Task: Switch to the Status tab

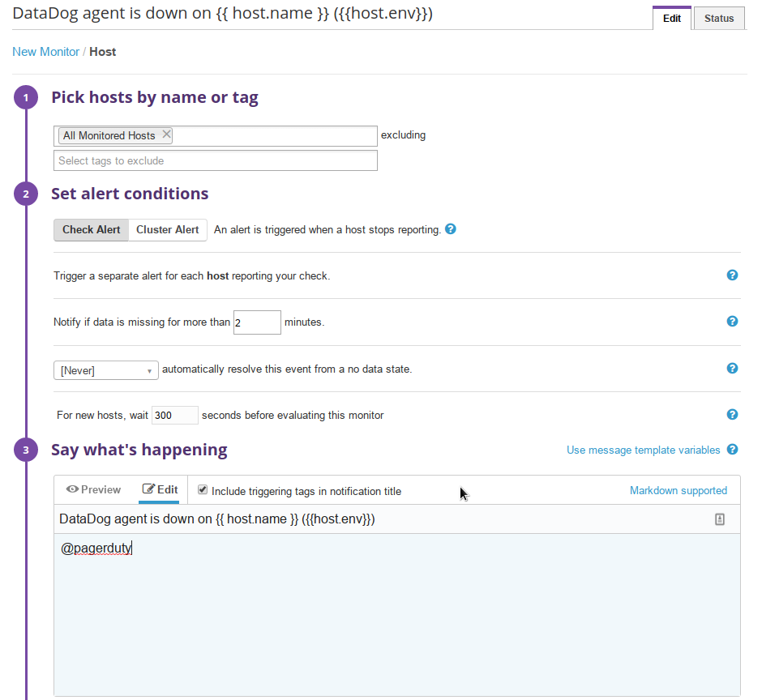Action: click(x=718, y=17)
